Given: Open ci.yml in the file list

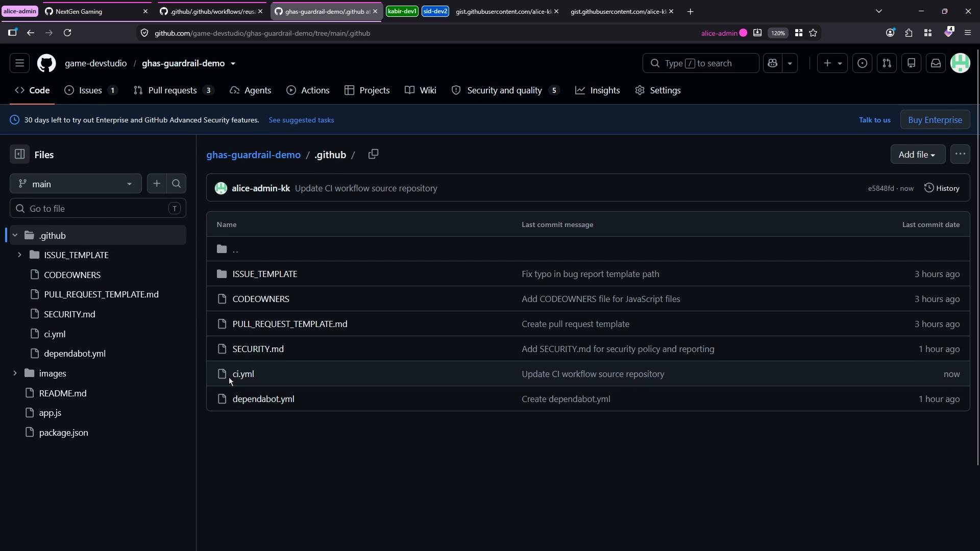Looking at the screenshot, I should point(243,374).
